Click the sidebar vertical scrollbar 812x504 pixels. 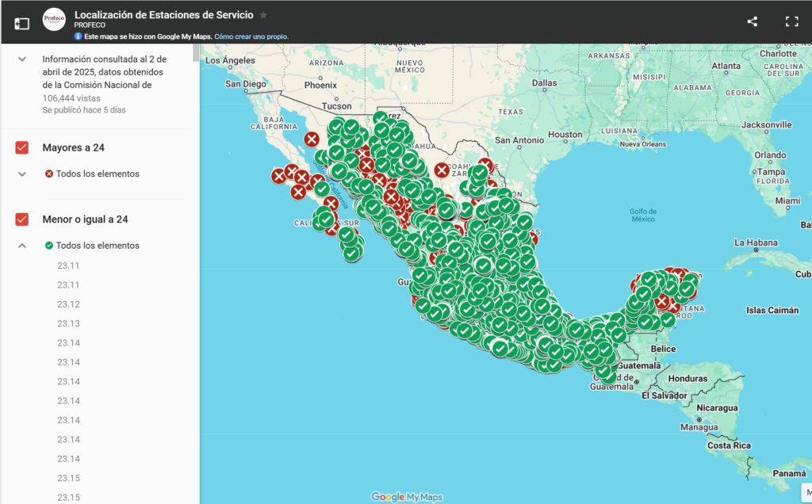pyautogui.click(x=196, y=52)
